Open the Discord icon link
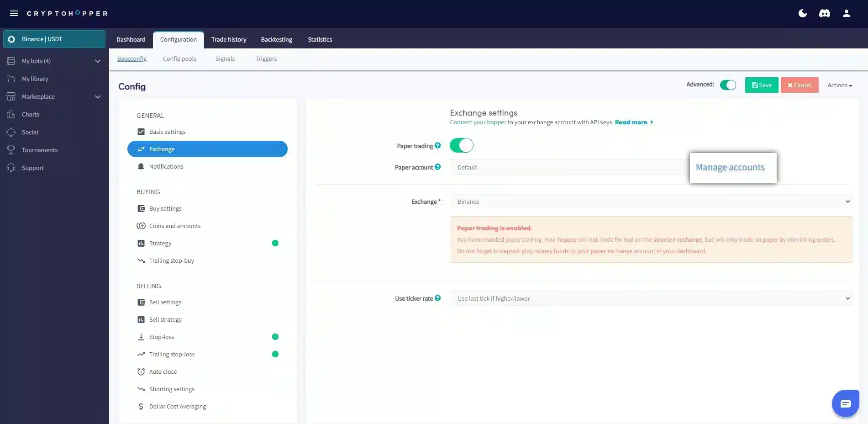This screenshot has width=868, height=424. coord(825,13)
